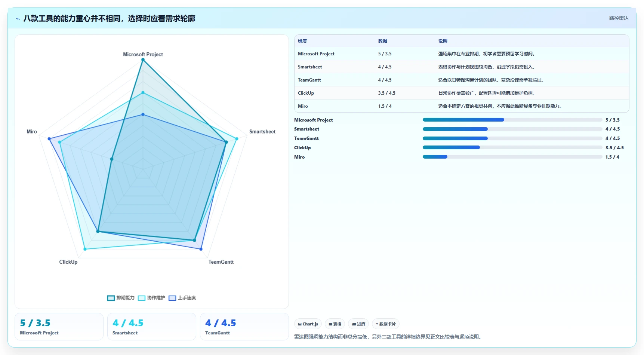Click the ClickUp description about 日常协作

pos(487,93)
